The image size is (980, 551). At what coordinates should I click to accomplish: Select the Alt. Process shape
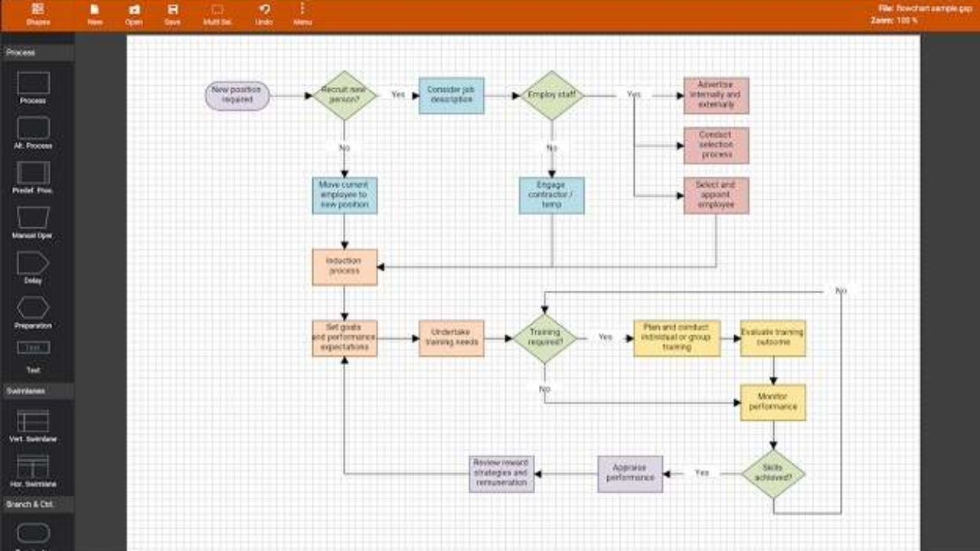coord(33,128)
